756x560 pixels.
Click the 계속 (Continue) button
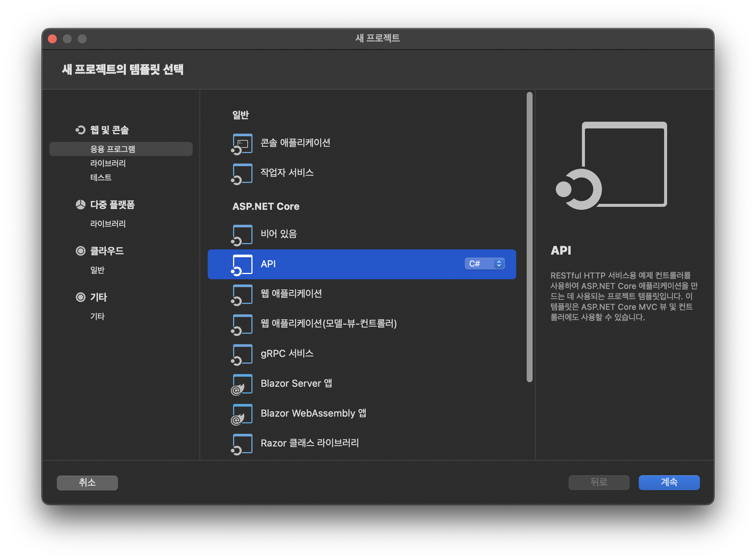669,482
